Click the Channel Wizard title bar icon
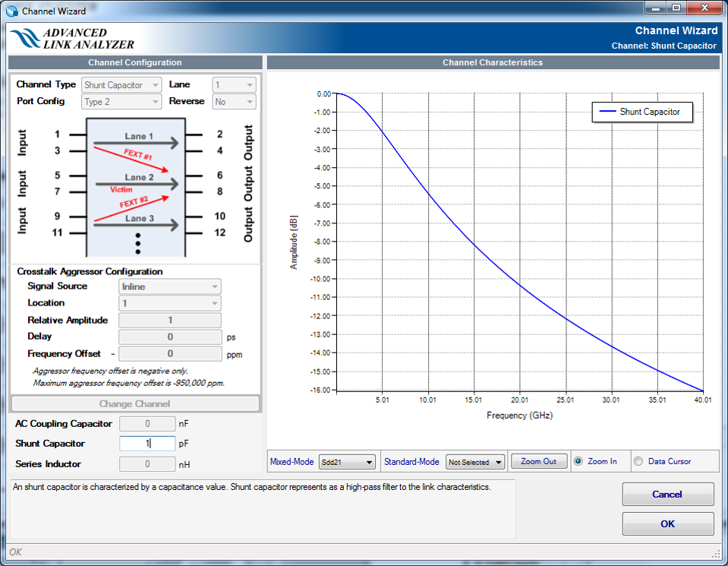Image resolution: width=728 pixels, height=566 pixels. coord(11,11)
